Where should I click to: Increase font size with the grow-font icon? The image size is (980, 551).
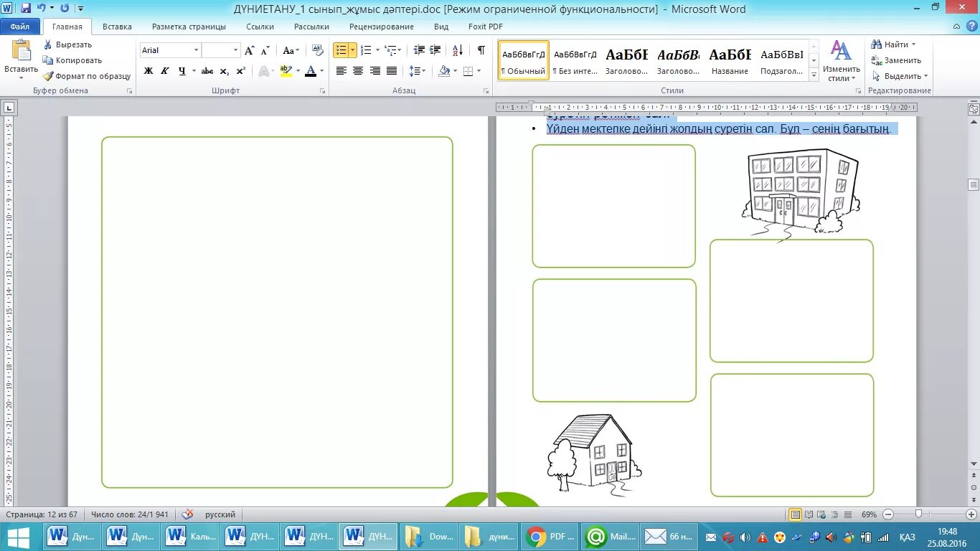pyautogui.click(x=249, y=50)
